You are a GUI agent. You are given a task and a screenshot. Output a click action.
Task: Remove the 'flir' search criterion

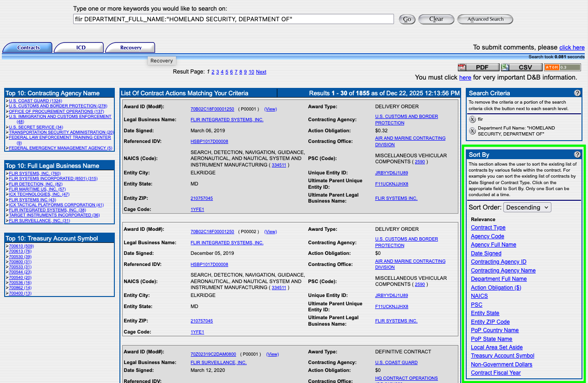tap(472, 119)
